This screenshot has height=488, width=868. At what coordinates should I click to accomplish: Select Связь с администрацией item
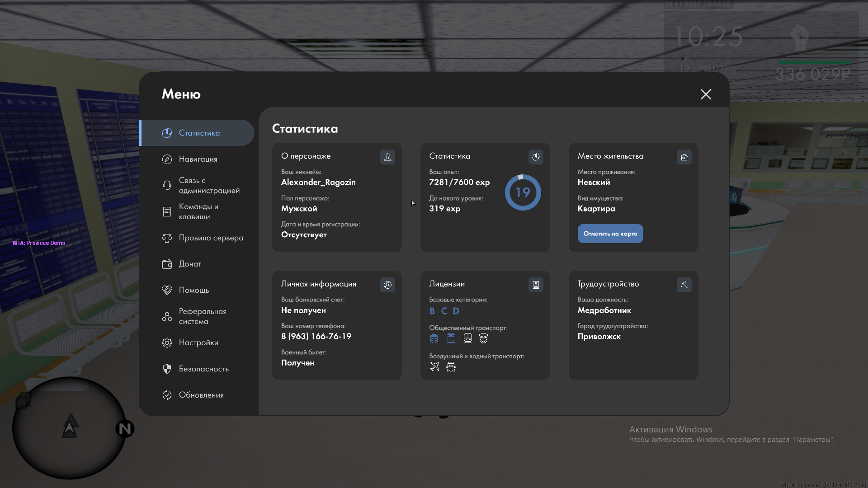[x=209, y=185]
